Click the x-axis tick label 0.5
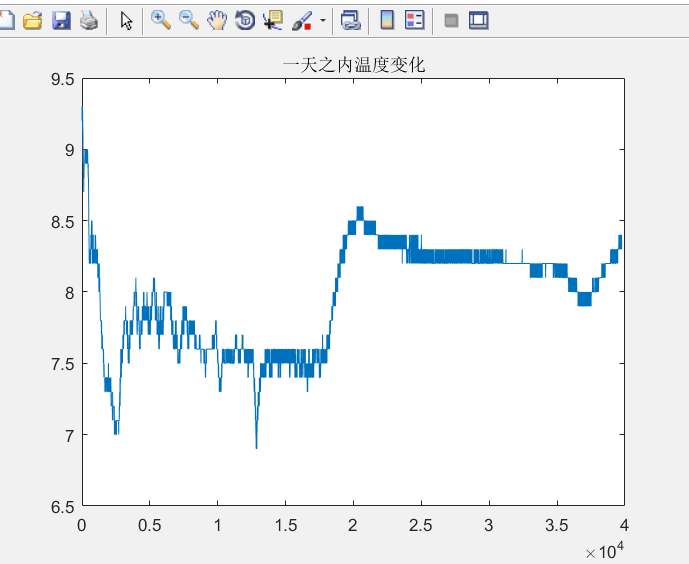Screen dimensions: 689x564 coord(150,525)
